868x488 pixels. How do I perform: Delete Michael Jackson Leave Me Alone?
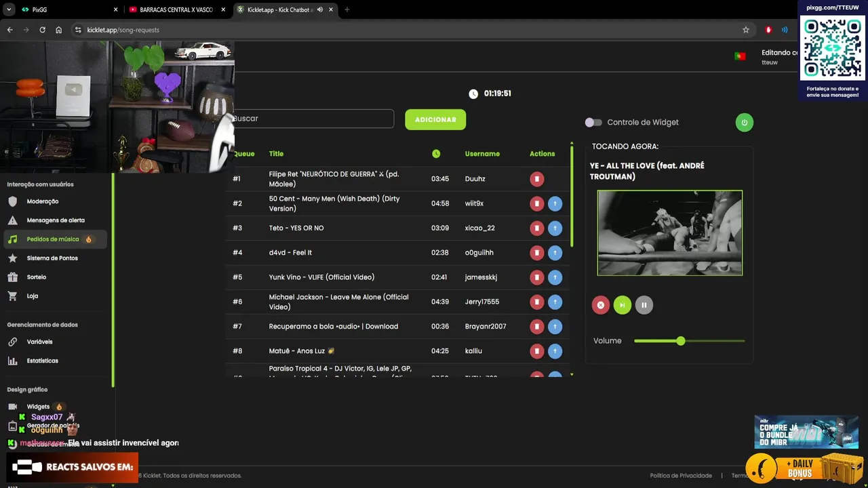(536, 302)
